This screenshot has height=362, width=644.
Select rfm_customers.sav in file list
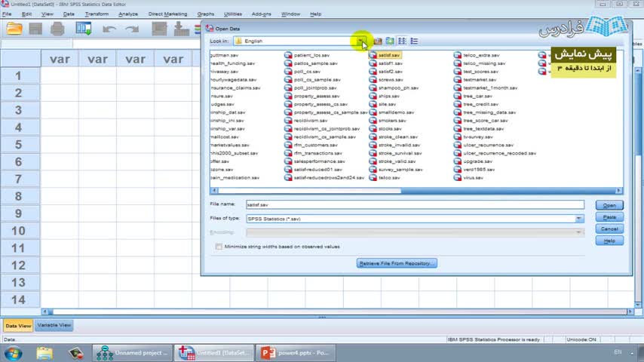click(315, 145)
